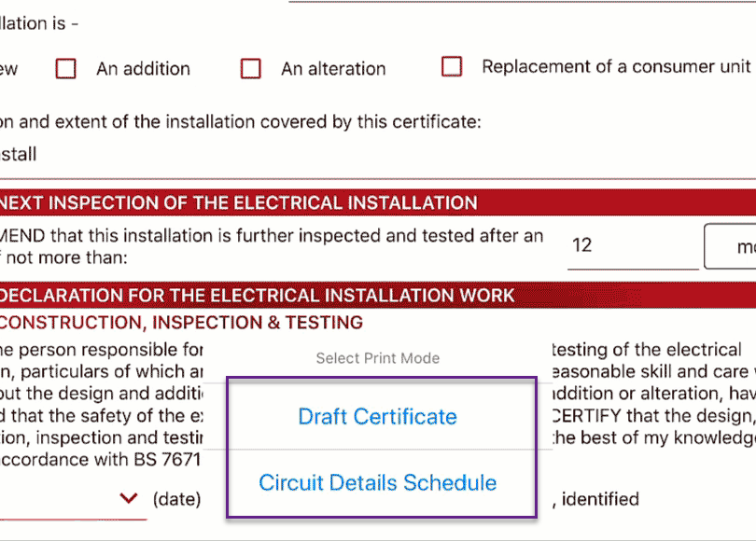Check the "An addition" checkbox
This screenshot has width=756, height=541.
[65, 68]
